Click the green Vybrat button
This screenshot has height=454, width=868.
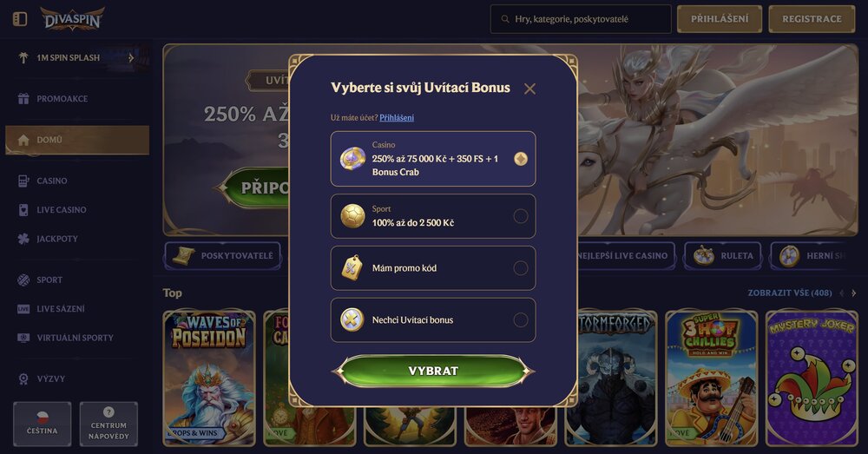433,371
